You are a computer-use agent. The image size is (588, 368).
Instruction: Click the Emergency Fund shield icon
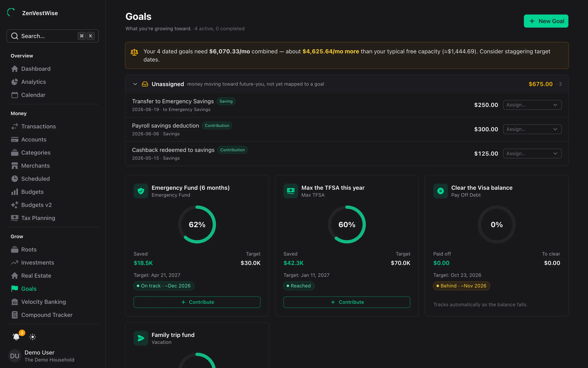pos(141,191)
